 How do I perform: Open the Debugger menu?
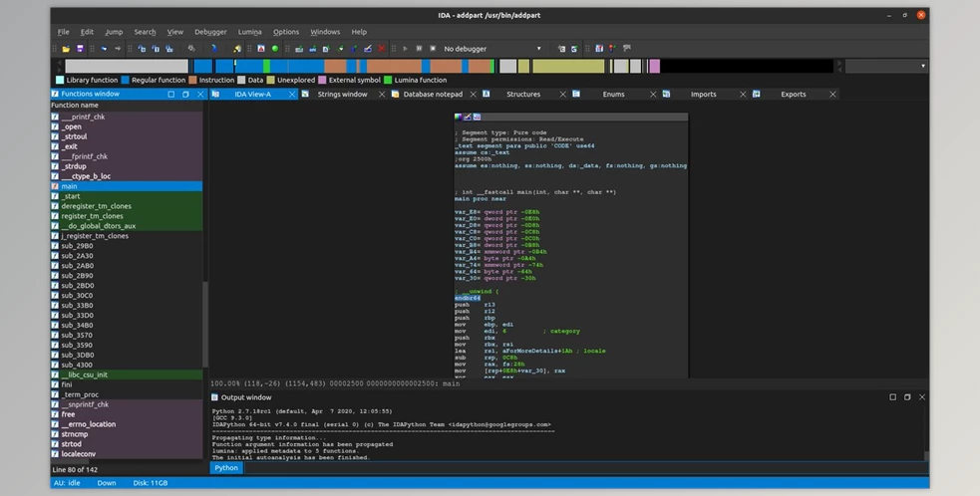coord(210,32)
